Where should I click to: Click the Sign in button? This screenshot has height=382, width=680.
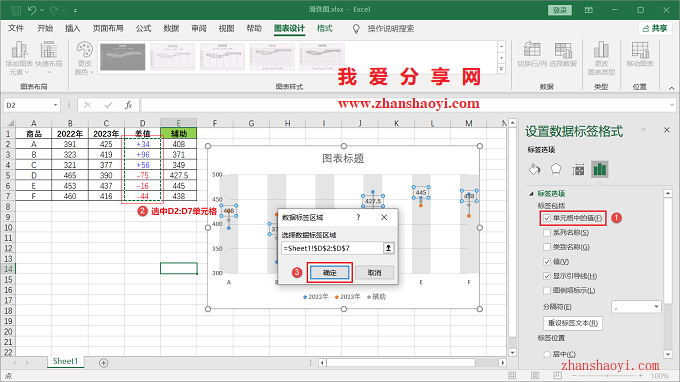click(x=560, y=10)
